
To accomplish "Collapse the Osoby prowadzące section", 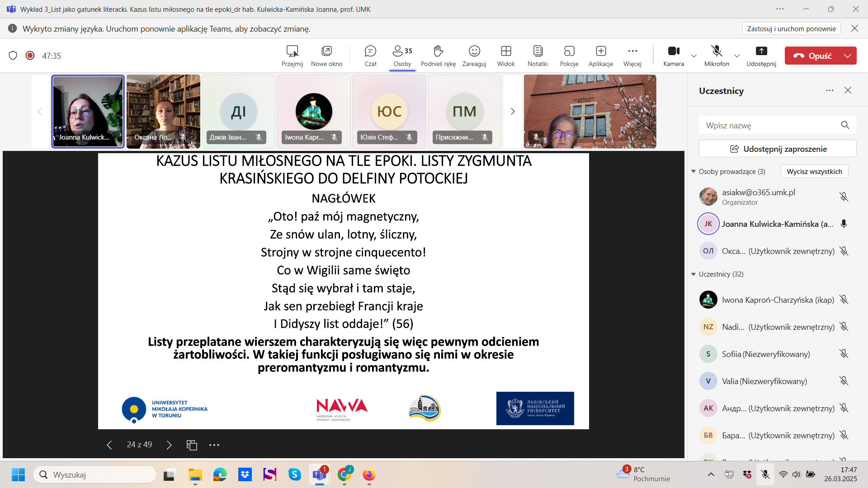I will click(x=693, y=172).
